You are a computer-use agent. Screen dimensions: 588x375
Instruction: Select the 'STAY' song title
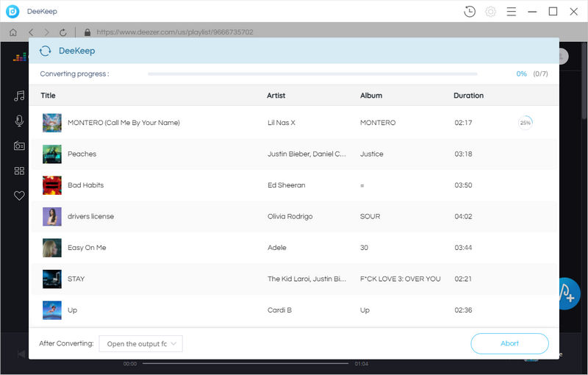click(x=76, y=279)
